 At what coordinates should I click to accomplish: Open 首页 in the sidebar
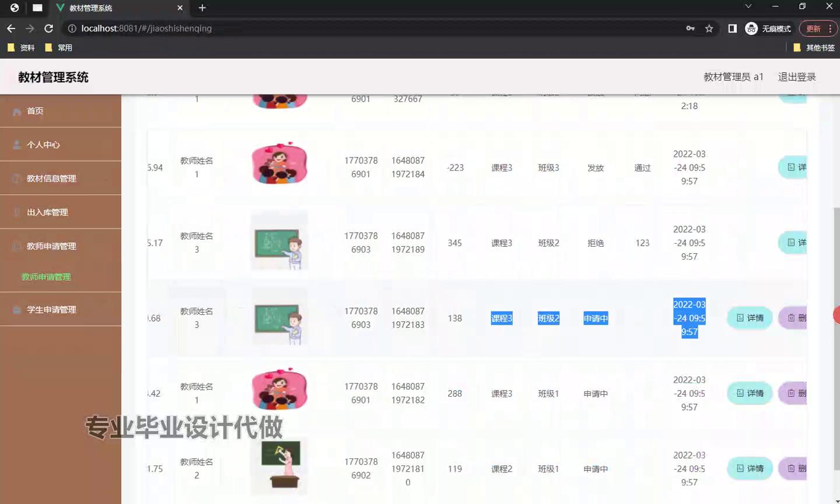point(61,111)
